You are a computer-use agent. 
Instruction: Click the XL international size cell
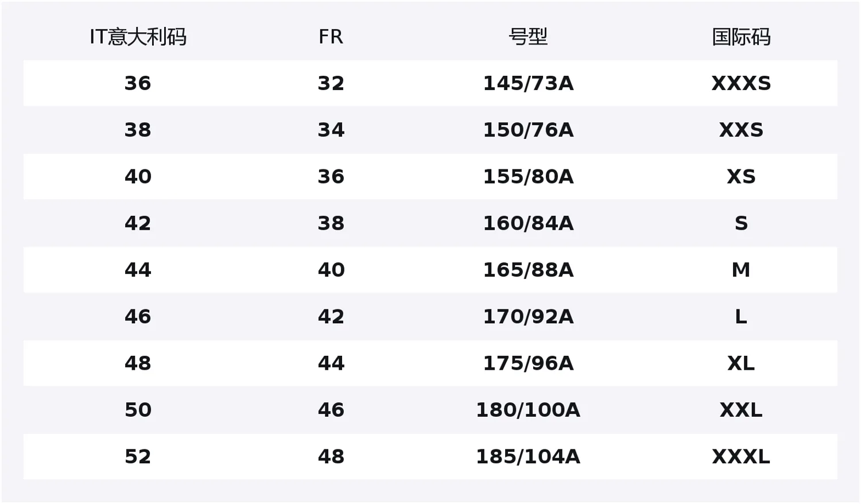[741, 363]
